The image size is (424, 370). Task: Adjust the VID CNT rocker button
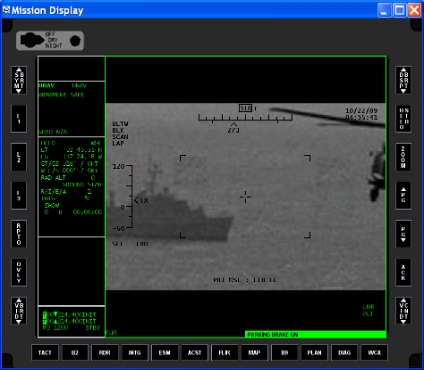pos(403,311)
